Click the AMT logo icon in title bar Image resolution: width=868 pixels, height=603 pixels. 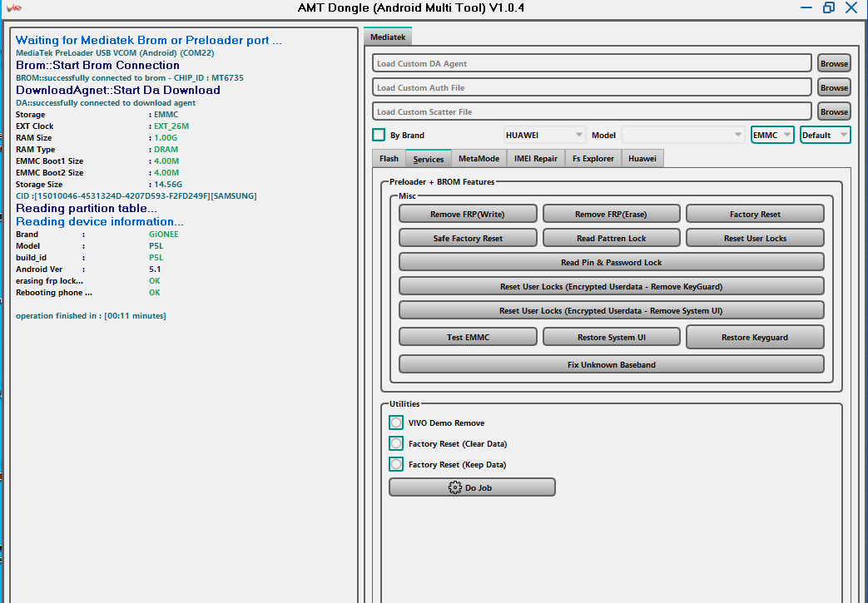(13, 7)
